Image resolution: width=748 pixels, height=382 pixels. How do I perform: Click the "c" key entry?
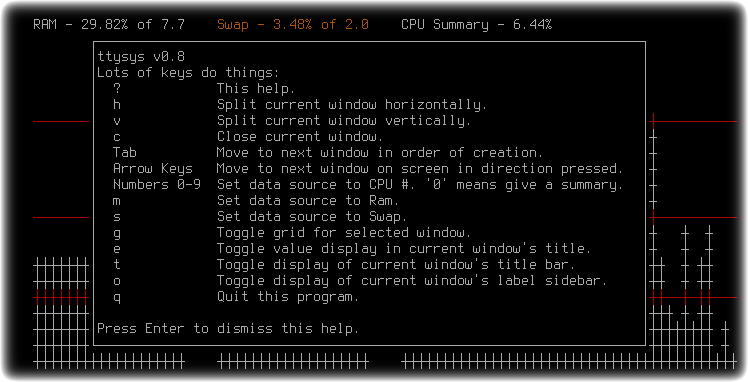[117, 137]
